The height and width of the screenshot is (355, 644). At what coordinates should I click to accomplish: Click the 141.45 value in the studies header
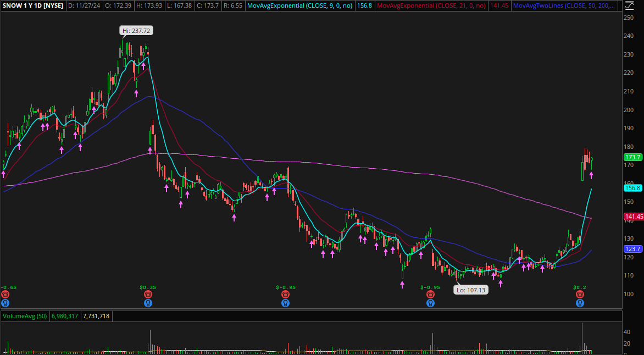pyautogui.click(x=498, y=5)
